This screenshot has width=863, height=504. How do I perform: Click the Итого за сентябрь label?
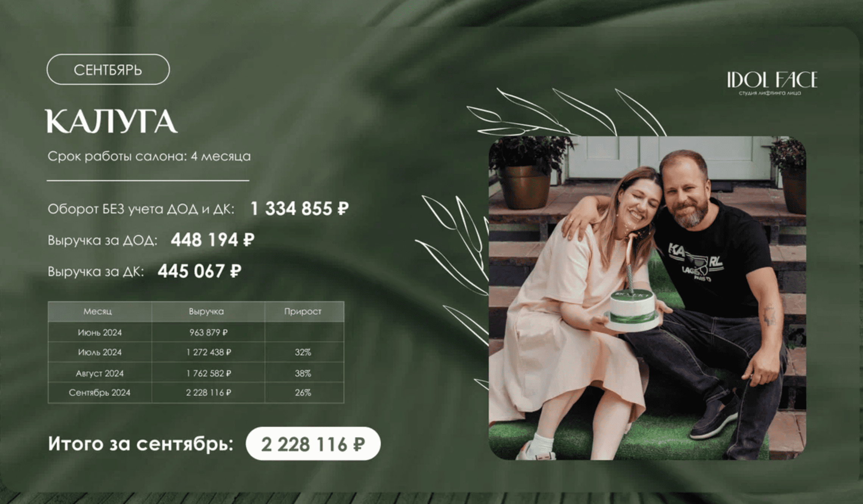pos(141,444)
